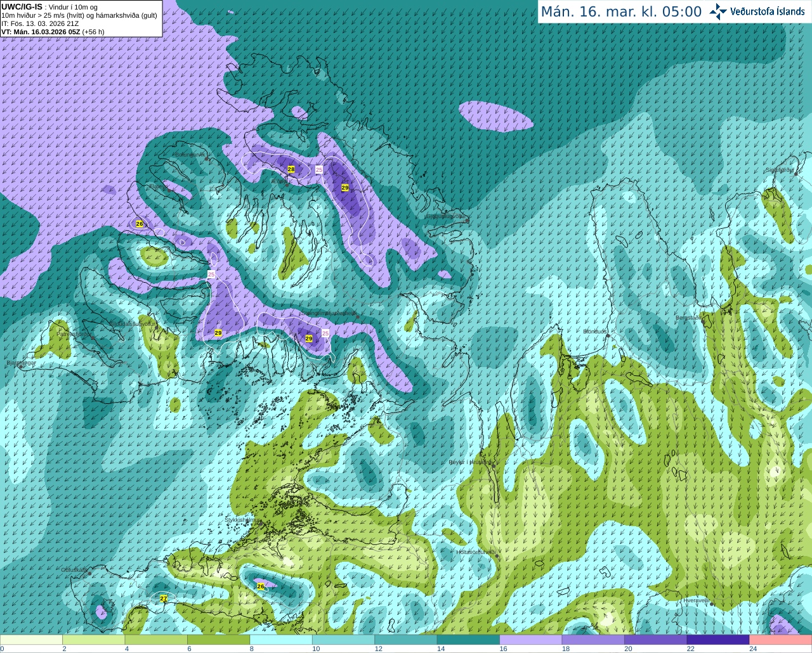Image resolution: width=812 pixels, height=653 pixels.
Task: Click the Holtavörðuheiði station label
Action: pyautogui.click(x=476, y=552)
